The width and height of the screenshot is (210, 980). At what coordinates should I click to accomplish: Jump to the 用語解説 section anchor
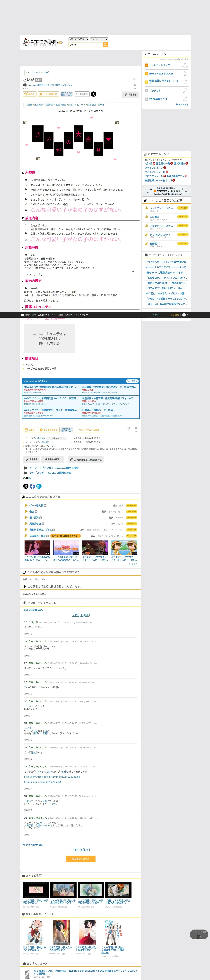click(49, 105)
